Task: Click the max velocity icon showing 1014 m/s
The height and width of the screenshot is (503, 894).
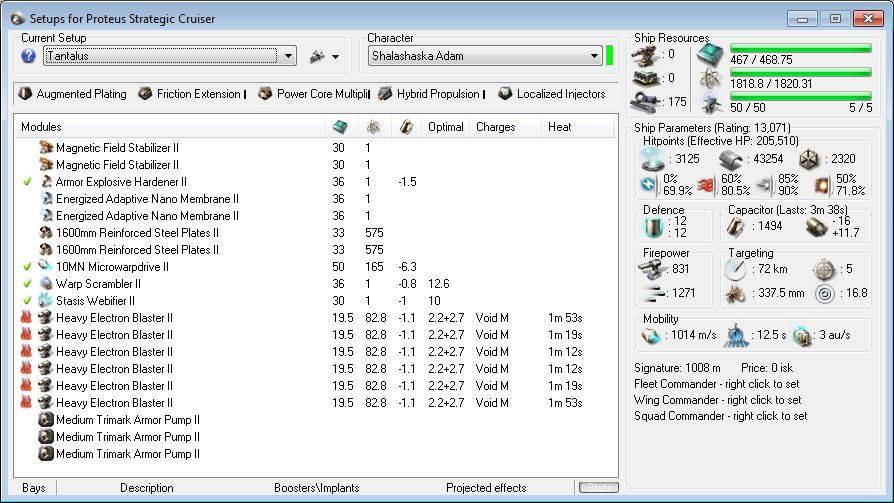Action: [651, 335]
